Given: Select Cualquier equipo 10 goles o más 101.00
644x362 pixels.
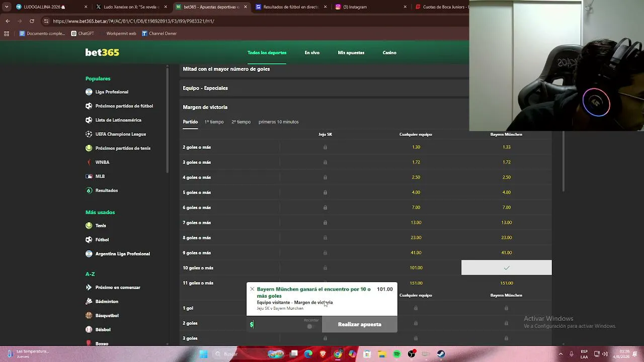Looking at the screenshot, I should 416,268.
